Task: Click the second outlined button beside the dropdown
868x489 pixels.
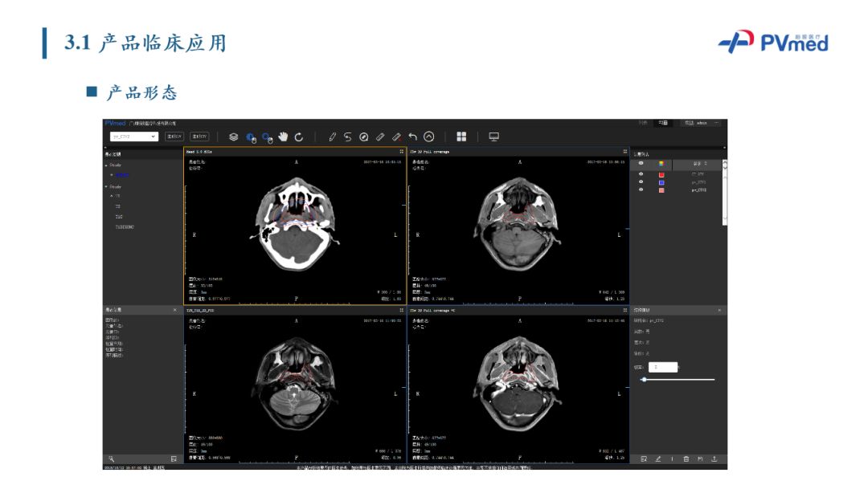Action: coord(199,136)
